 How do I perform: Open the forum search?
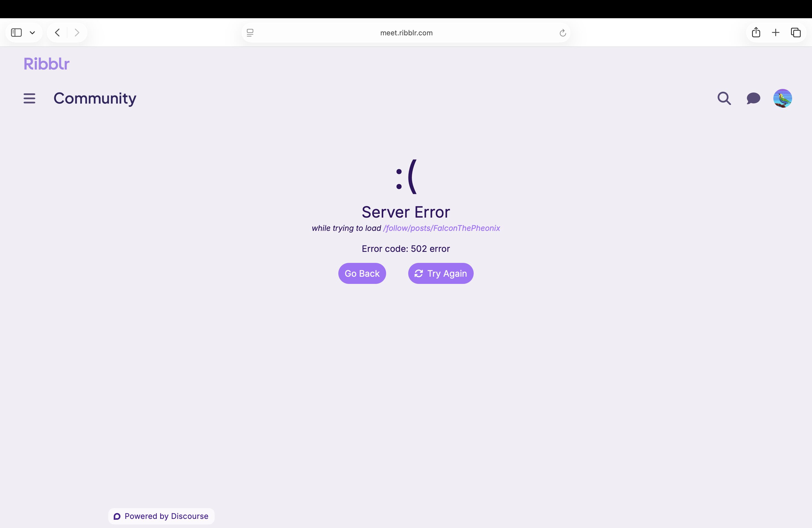point(724,98)
